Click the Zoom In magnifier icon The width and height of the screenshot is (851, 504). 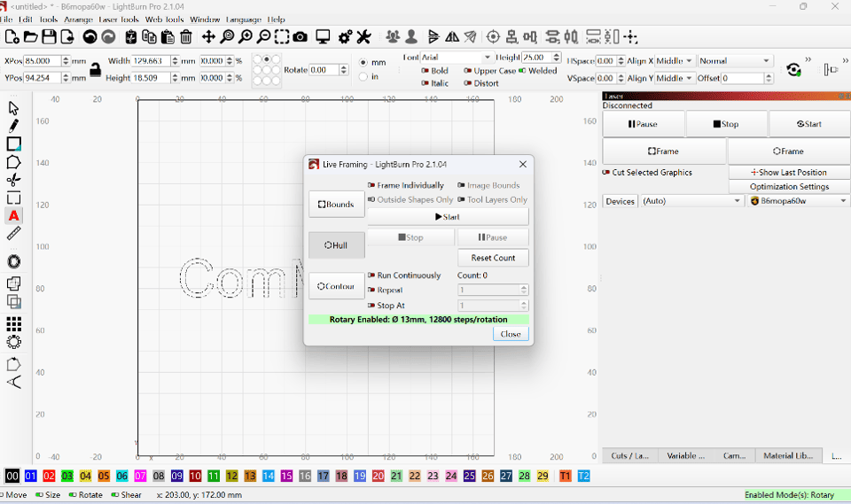[246, 37]
